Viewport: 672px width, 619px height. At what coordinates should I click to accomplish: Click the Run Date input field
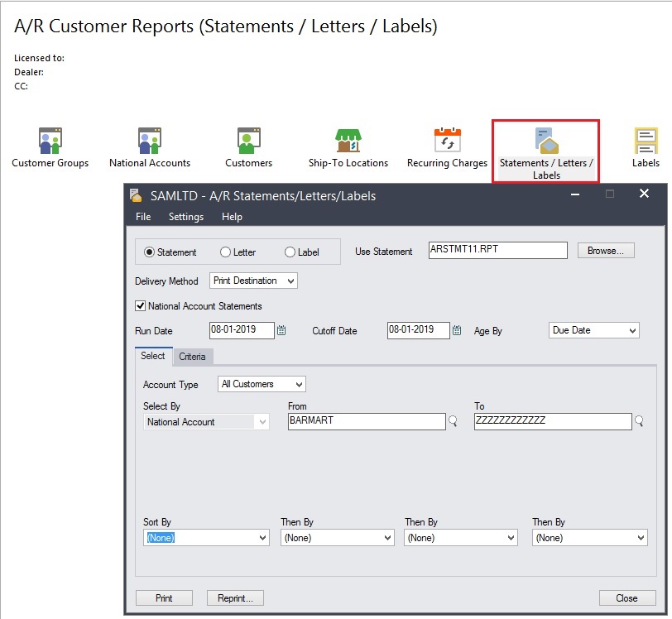[x=242, y=330]
